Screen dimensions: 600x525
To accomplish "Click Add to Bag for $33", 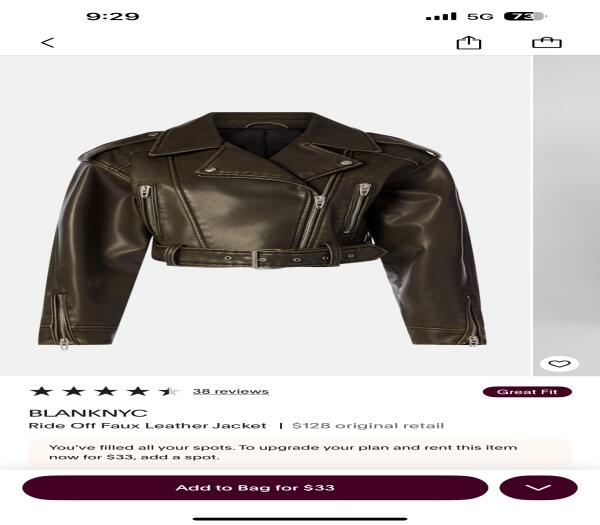I will pos(255,488).
